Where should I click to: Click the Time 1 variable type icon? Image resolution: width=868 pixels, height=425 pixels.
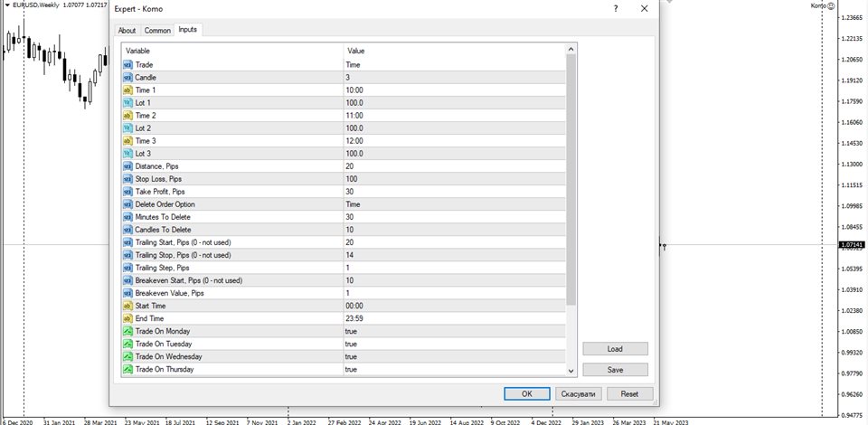(x=127, y=90)
